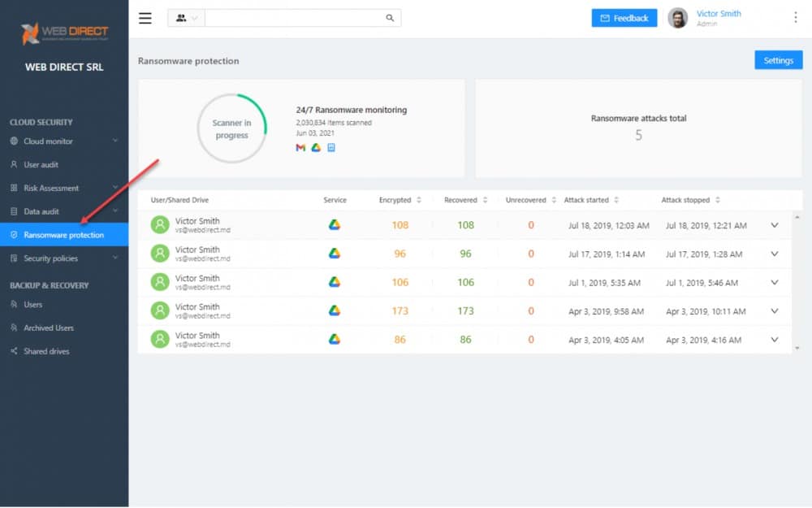Click the Contacts icon under monitoring
Image resolution: width=812 pixels, height=508 pixels.
click(331, 148)
